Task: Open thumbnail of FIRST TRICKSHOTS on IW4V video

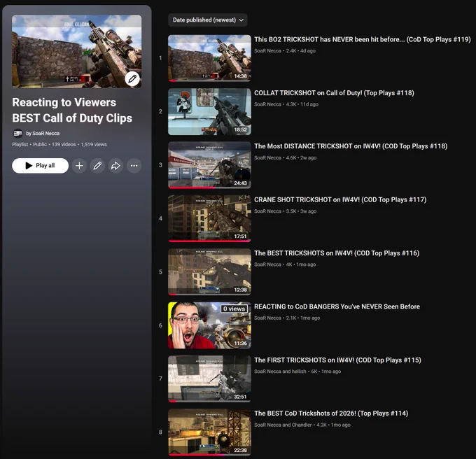Action: pyautogui.click(x=209, y=379)
